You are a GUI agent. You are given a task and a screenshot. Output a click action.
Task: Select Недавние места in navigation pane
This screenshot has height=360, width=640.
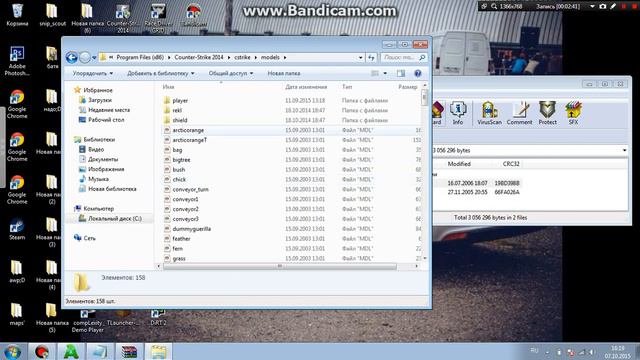pyautogui.click(x=104, y=110)
